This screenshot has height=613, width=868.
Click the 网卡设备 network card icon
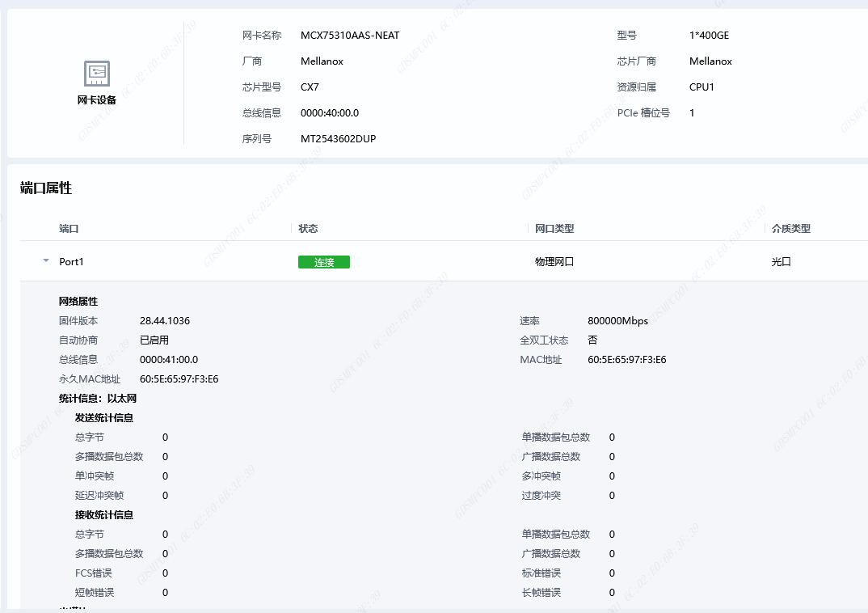click(97, 74)
